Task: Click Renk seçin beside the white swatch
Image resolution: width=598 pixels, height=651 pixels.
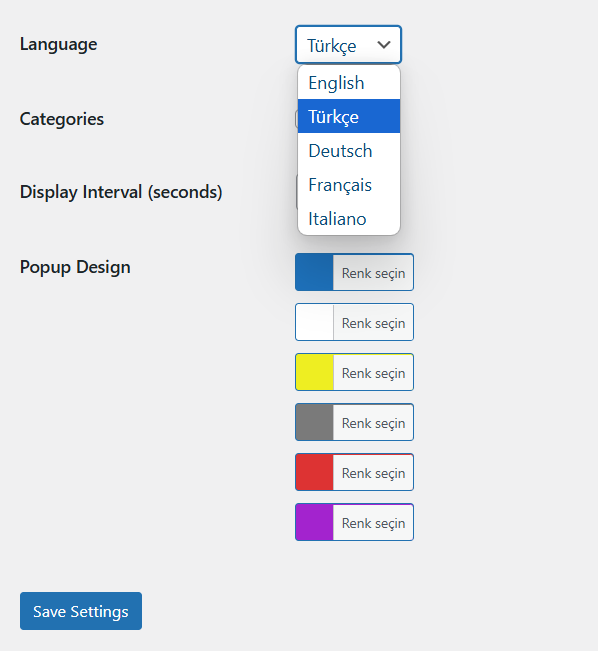Action: click(373, 323)
